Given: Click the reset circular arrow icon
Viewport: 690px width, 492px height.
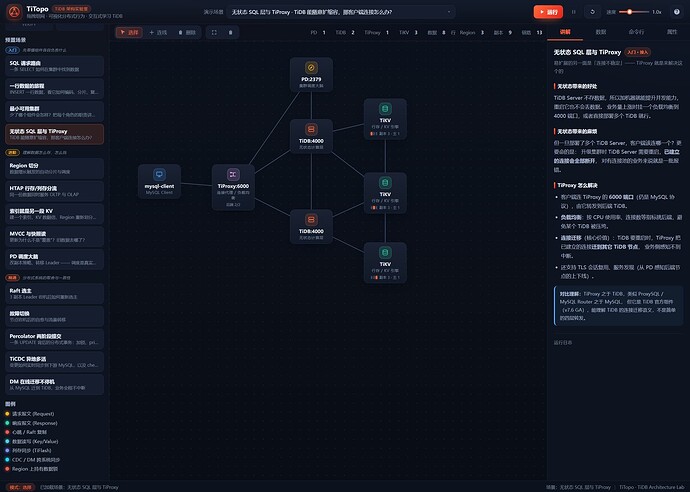Looking at the screenshot, I should click(592, 12).
